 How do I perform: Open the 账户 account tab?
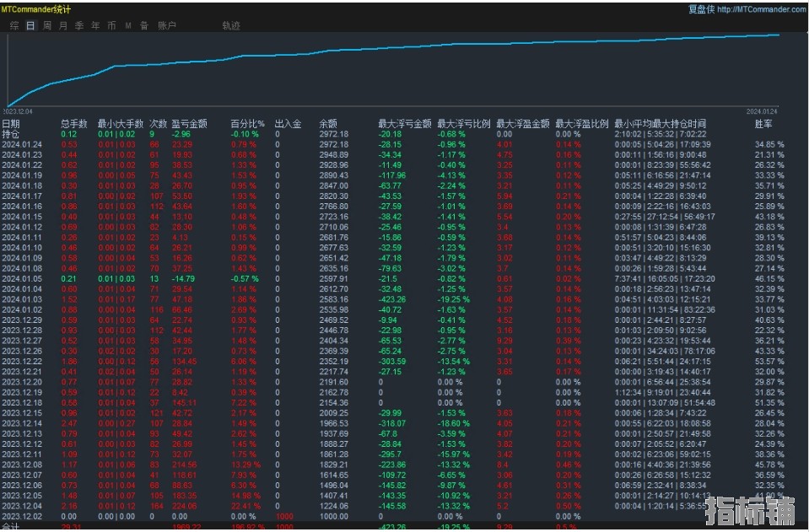point(167,25)
